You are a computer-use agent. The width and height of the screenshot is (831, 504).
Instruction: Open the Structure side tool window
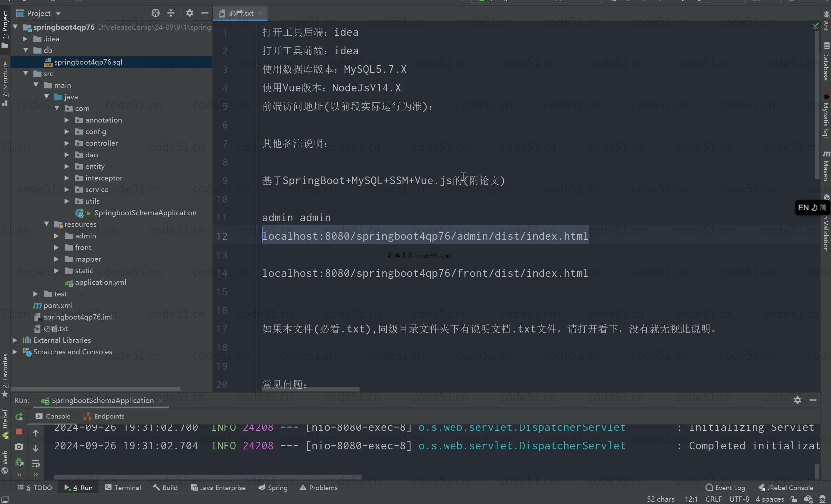[5, 84]
